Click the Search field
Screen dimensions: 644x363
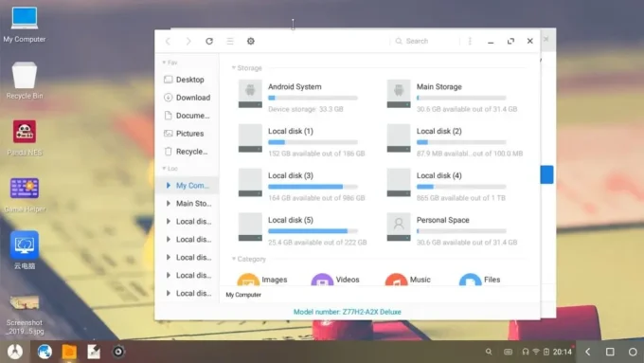click(x=425, y=41)
